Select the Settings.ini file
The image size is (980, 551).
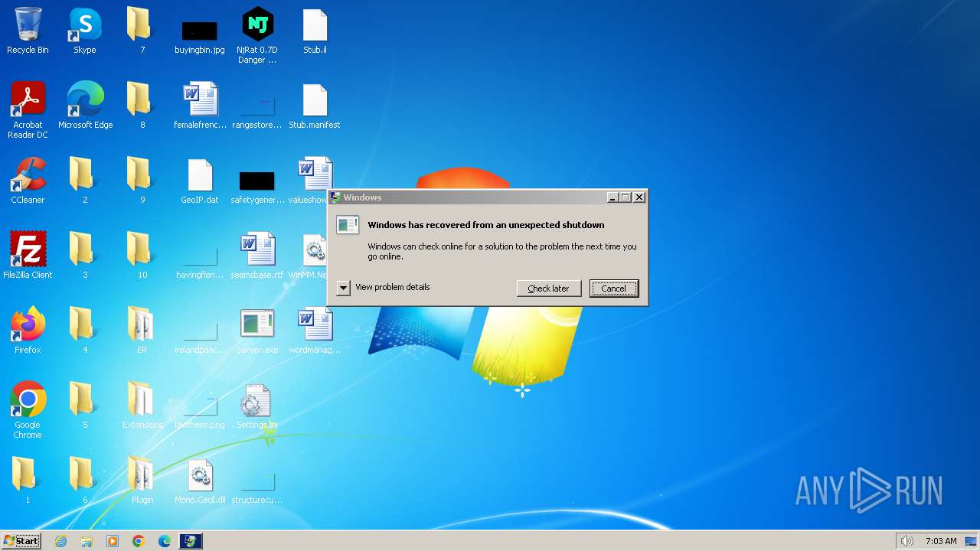coord(257,406)
